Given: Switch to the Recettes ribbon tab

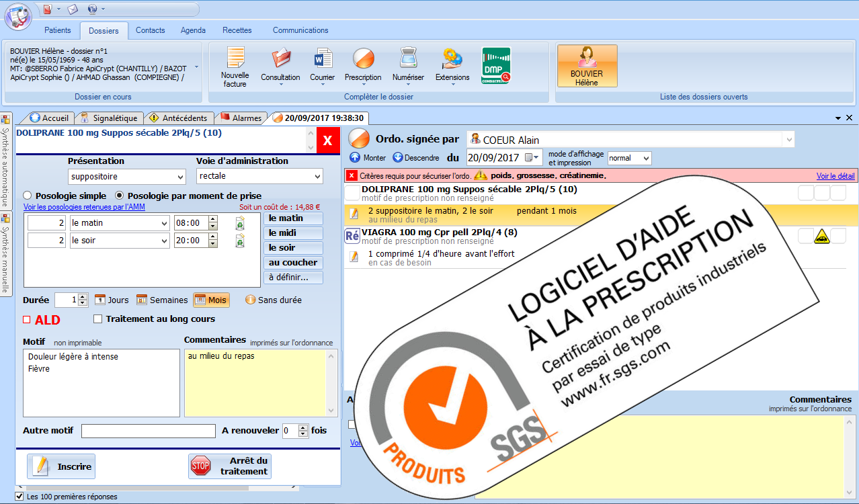Looking at the screenshot, I should coord(237,30).
